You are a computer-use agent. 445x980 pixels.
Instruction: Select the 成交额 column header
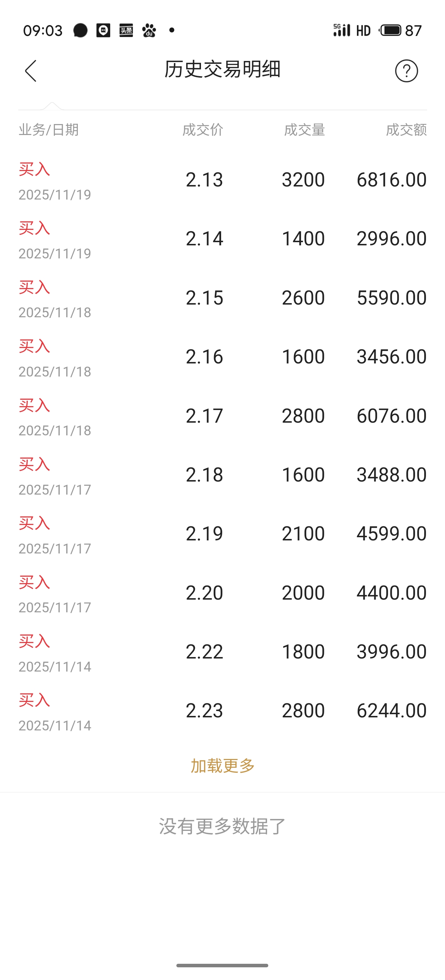406,130
